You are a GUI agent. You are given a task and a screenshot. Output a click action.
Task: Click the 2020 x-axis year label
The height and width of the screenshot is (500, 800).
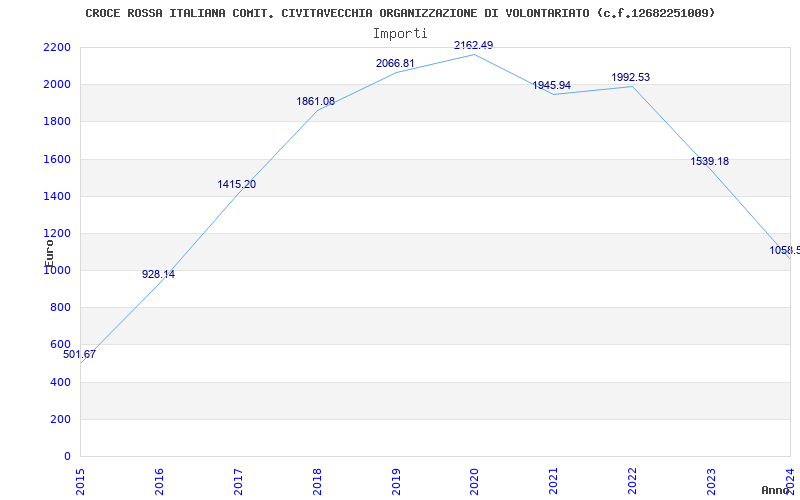coord(474,481)
